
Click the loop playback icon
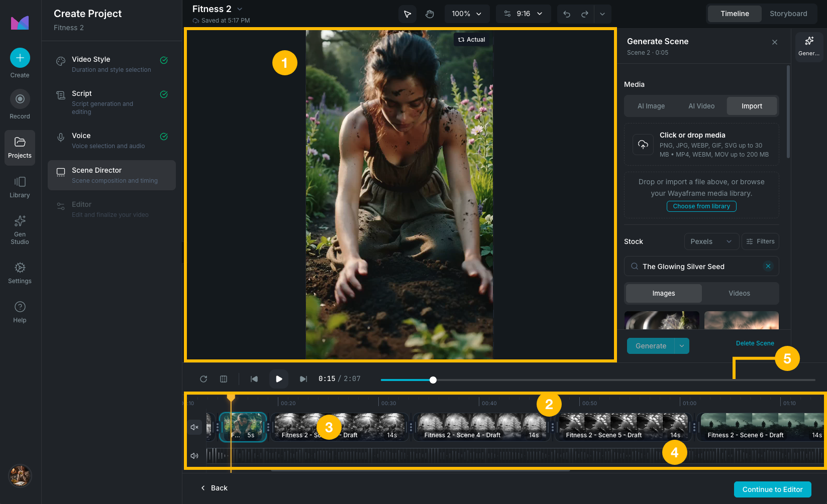(x=203, y=379)
